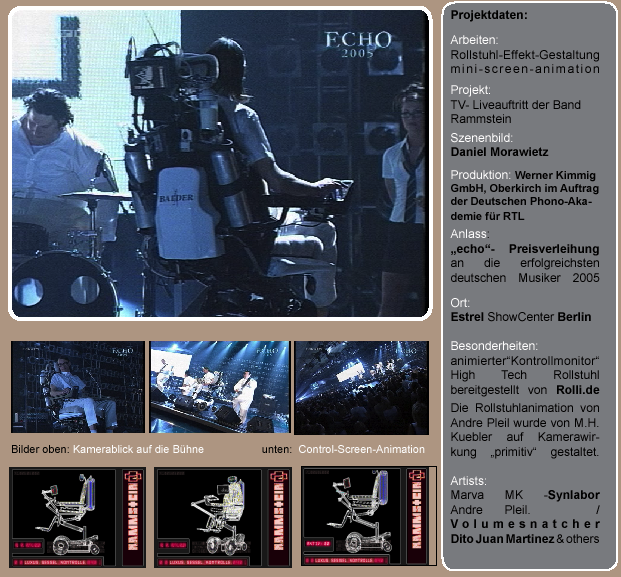This screenshot has height=577, width=621.
Task: Click caption 'Kamerablick auf die Bühne'
Action: click(x=138, y=449)
